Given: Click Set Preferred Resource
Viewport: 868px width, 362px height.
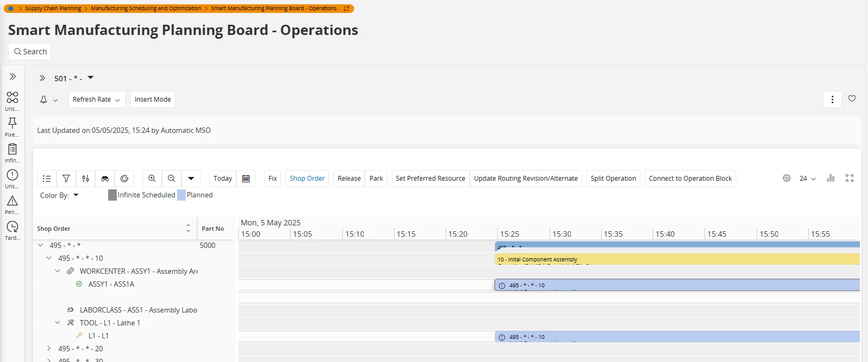Looking at the screenshot, I should coord(431,179).
